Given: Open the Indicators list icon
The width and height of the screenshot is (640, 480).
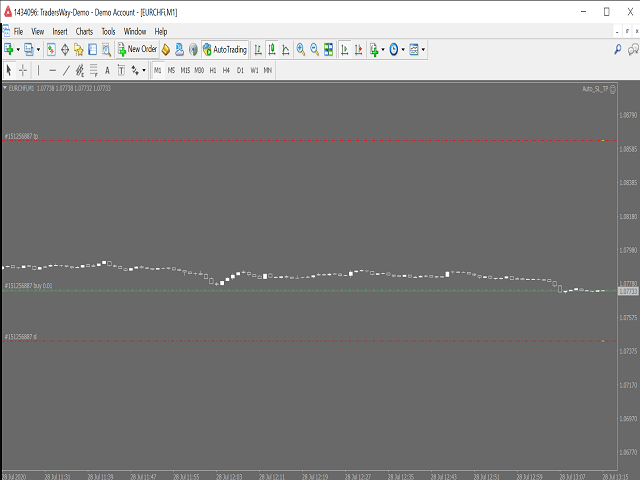Looking at the screenshot, I should 374,49.
